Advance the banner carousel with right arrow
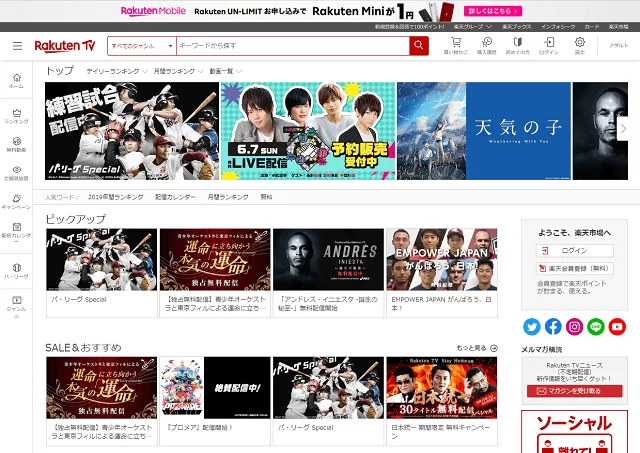This screenshot has height=453, width=640. [x=623, y=129]
